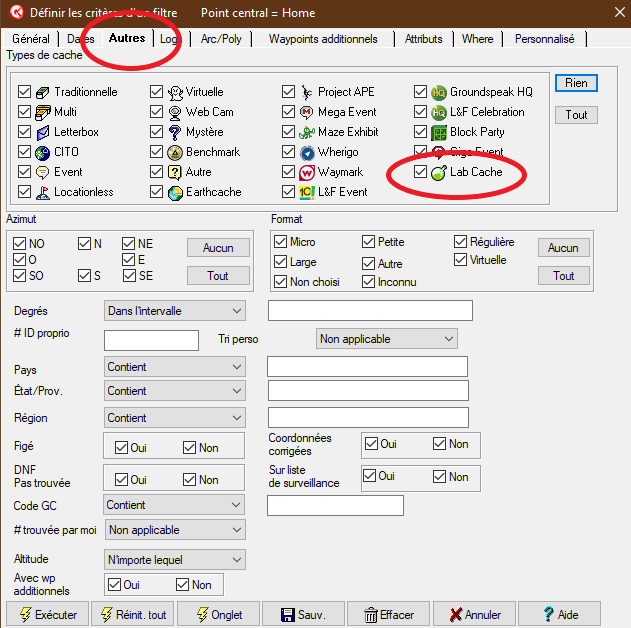Open the Degrés interval dropdown

(175, 311)
